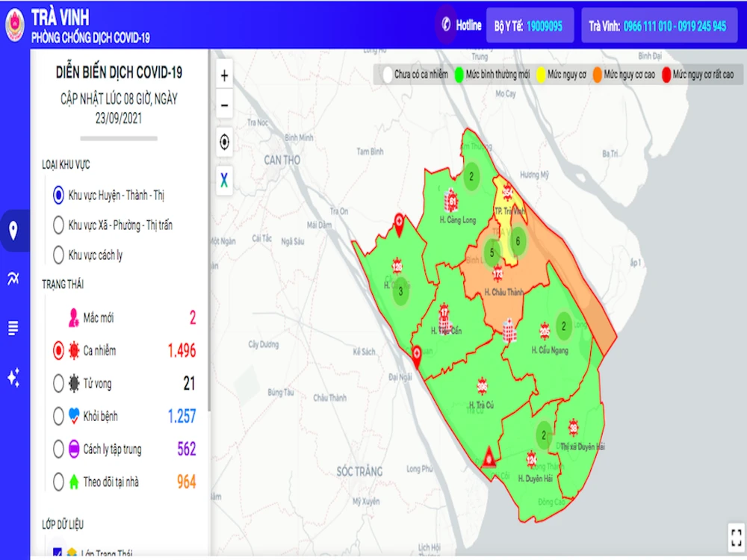The image size is (747, 560).
Task: Click the map zoom in plus button
Action: [224, 75]
